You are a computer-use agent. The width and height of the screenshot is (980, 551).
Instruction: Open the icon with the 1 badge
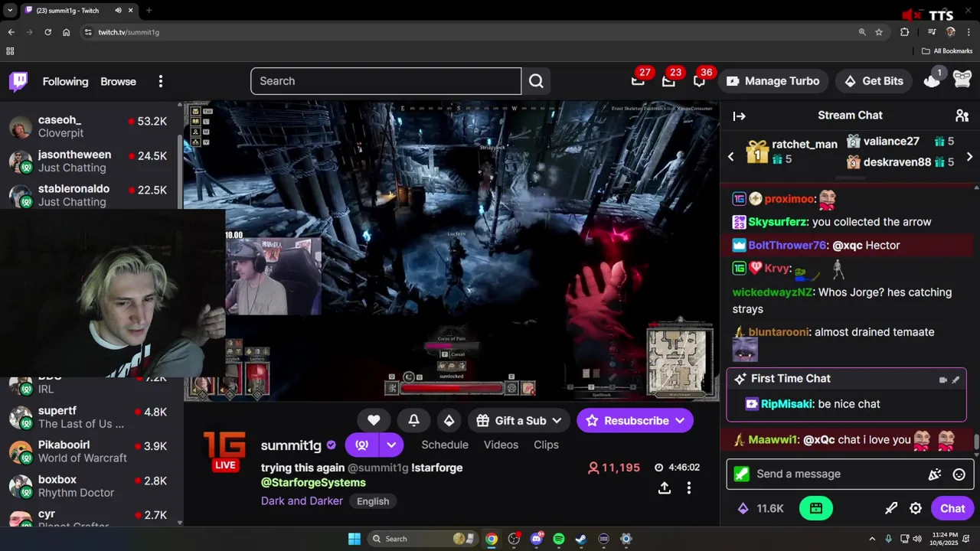pyautogui.click(x=932, y=81)
